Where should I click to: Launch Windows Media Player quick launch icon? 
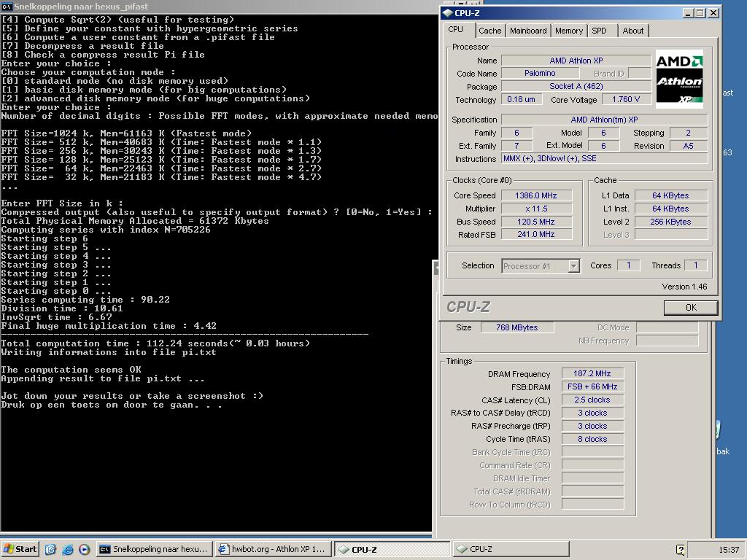pyautogui.click(x=85, y=550)
